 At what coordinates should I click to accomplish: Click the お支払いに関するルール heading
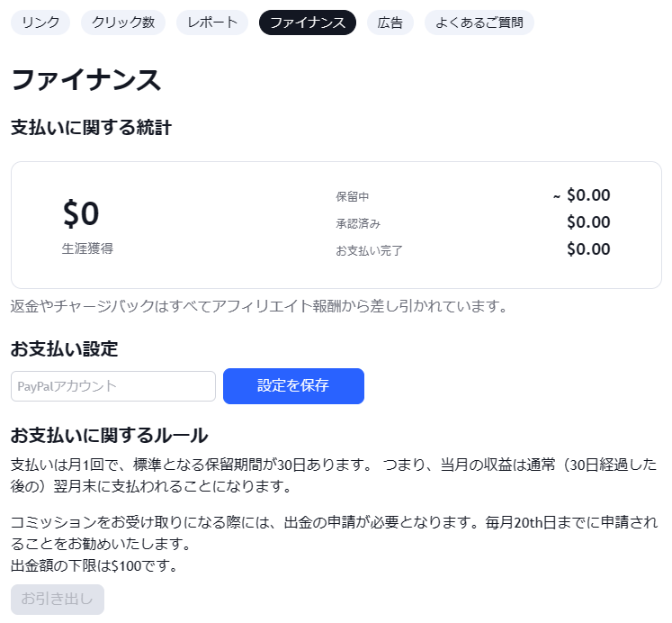(110, 436)
